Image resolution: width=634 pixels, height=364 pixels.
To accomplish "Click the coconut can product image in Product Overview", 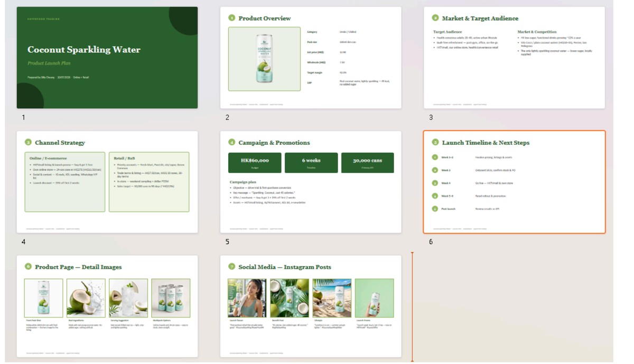I will tap(264, 59).
